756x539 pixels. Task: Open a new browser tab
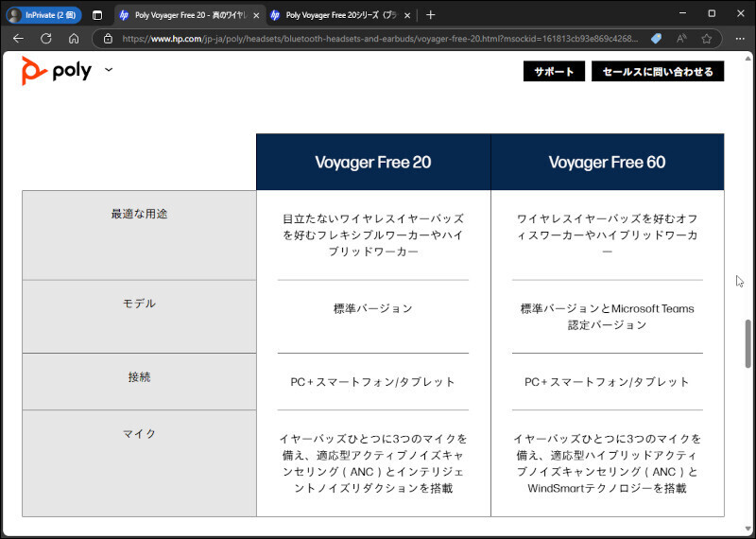click(x=431, y=15)
